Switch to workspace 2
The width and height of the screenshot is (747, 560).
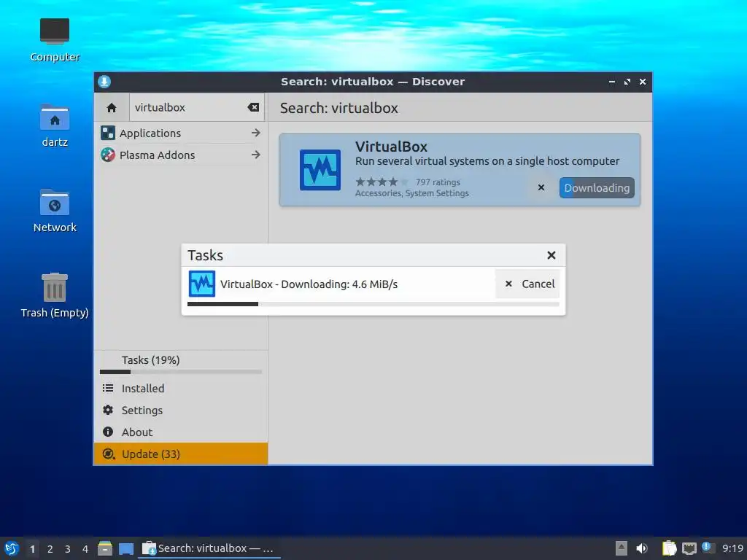(50, 549)
